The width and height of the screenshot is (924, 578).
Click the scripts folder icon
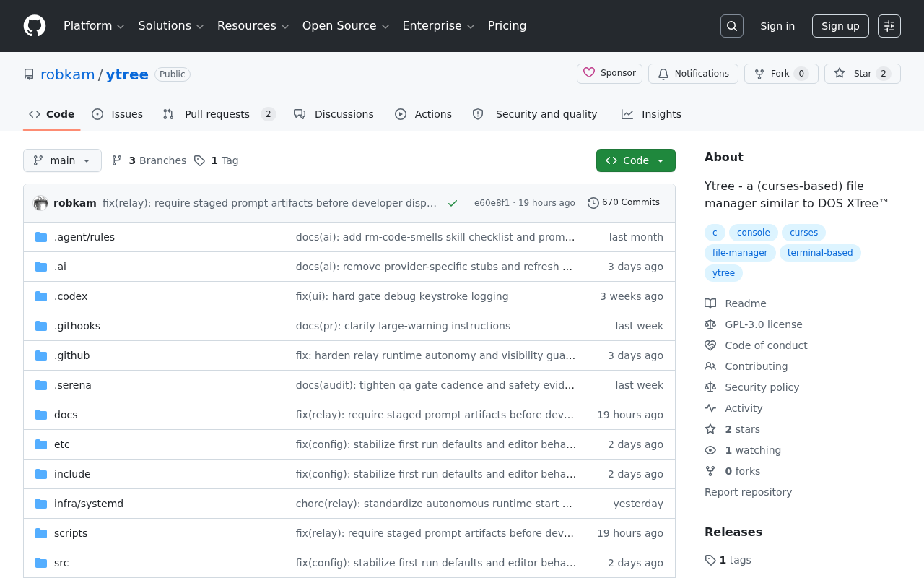click(x=41, y=533)
